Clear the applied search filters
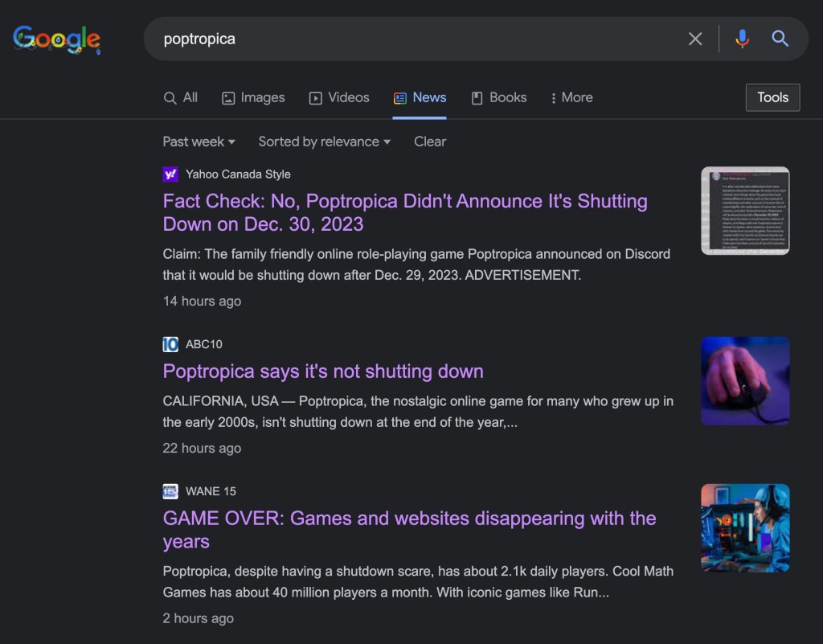 [x=430, y=142]
